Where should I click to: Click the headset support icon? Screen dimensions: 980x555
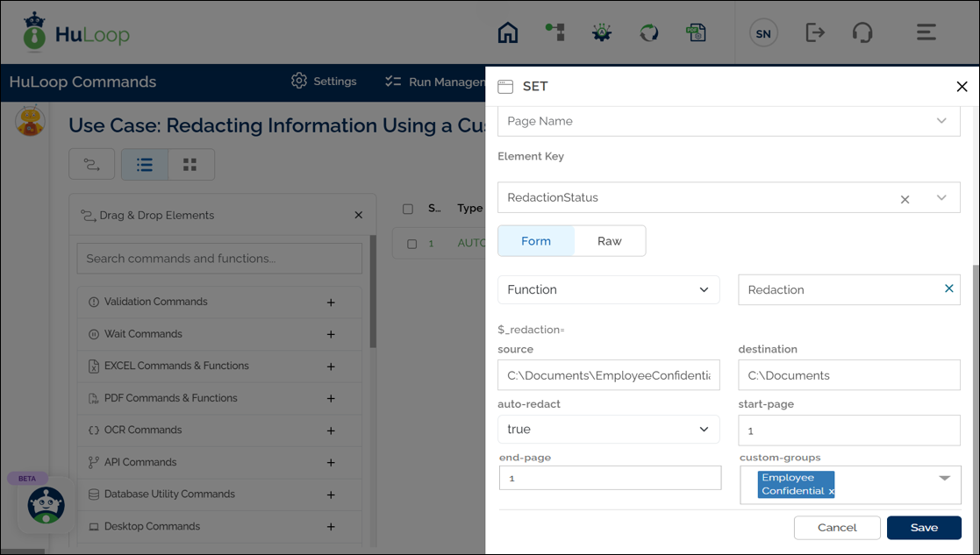pos(862,33)
